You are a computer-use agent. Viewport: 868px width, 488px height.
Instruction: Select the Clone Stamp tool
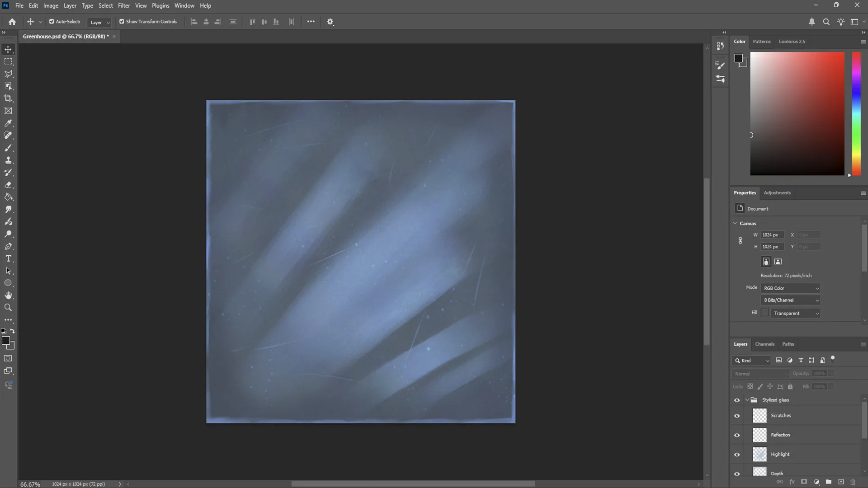(x=8, y=160)
